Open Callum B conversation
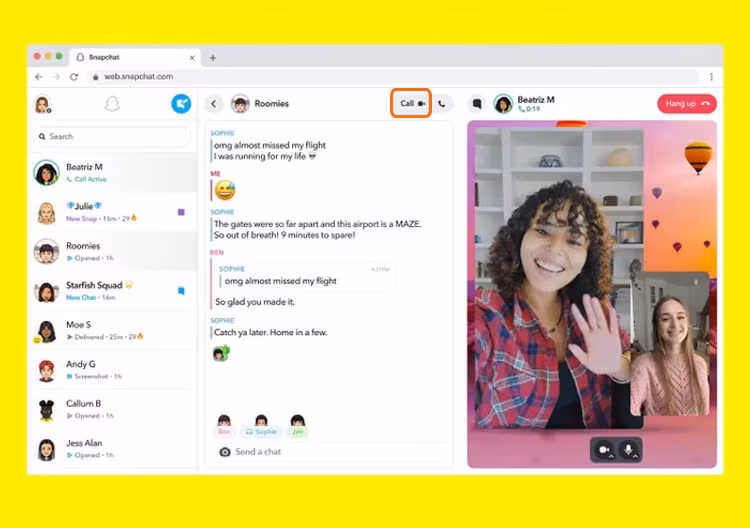 (x=112, y=409)
